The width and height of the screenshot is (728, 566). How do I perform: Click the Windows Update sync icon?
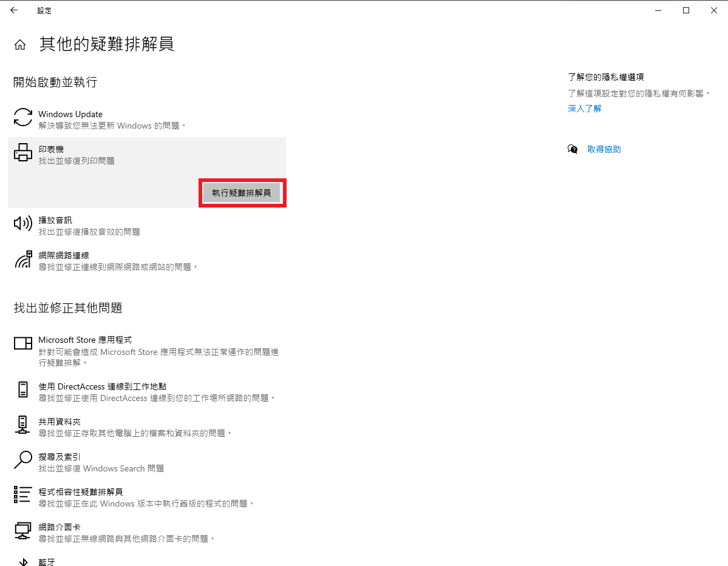[x=23, y=117]
